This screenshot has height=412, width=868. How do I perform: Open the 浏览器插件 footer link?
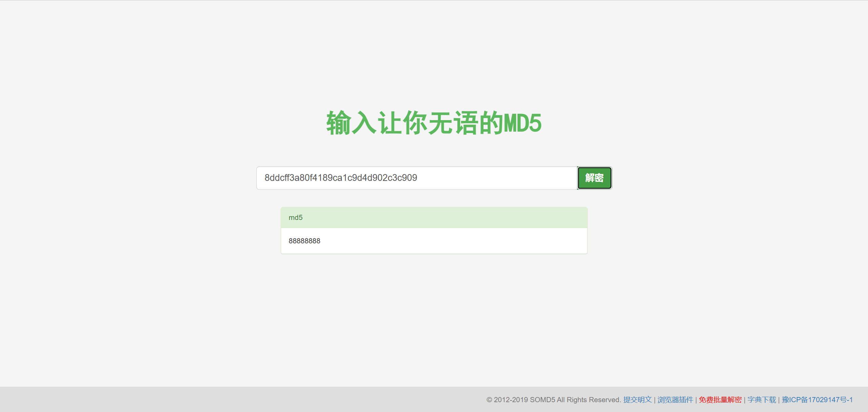[x=675, y=400]
